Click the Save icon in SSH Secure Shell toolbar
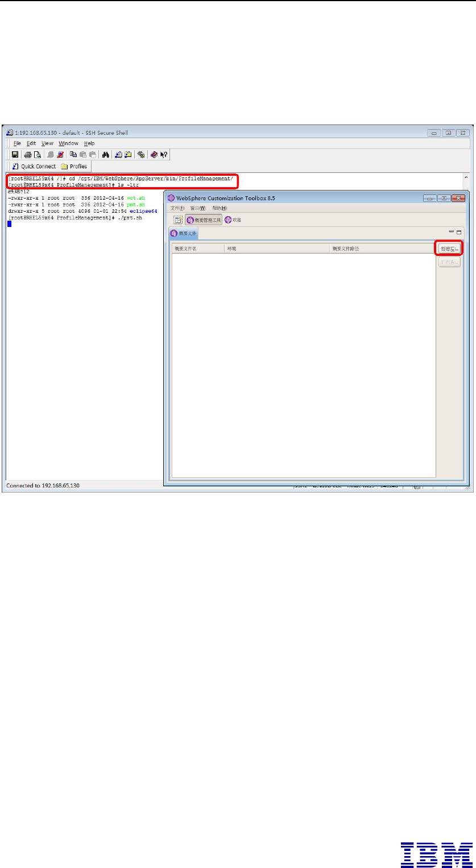The width and height of the screenshot is (476, 868). [x=15, y=154]
